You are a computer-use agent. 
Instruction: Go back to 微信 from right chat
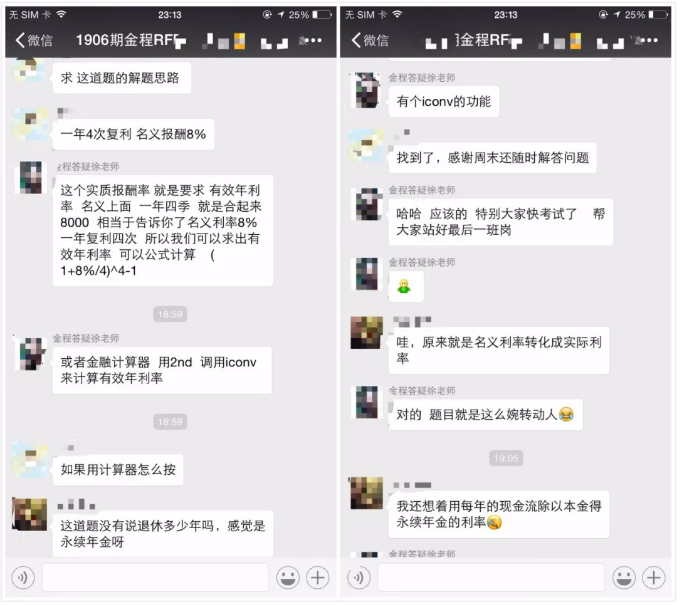point(371,41)
